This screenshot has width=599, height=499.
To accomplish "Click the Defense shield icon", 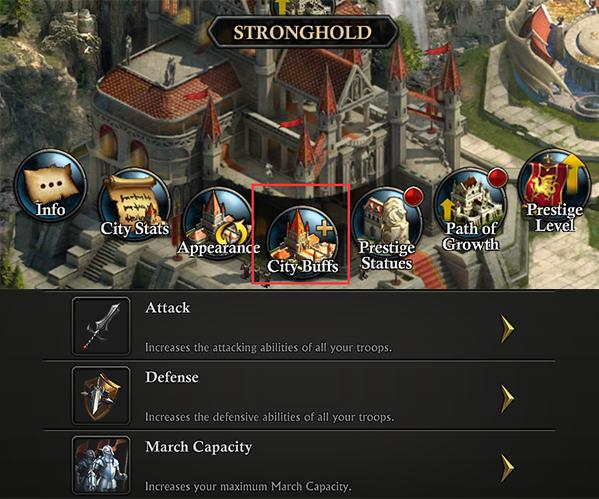I will click(101, 395).
